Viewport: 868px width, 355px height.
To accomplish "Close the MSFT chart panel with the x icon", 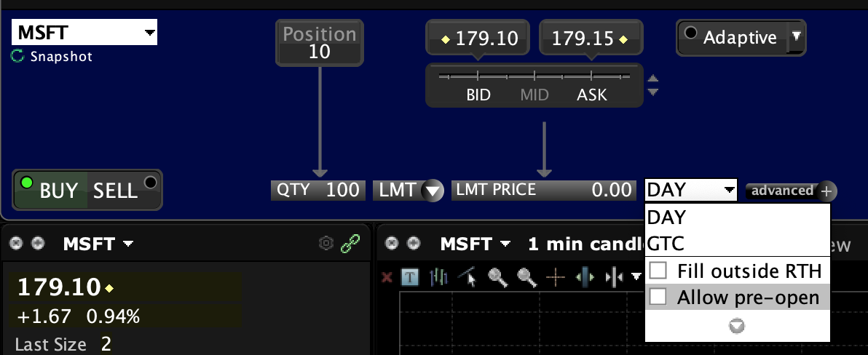I will tap(392, 243).
